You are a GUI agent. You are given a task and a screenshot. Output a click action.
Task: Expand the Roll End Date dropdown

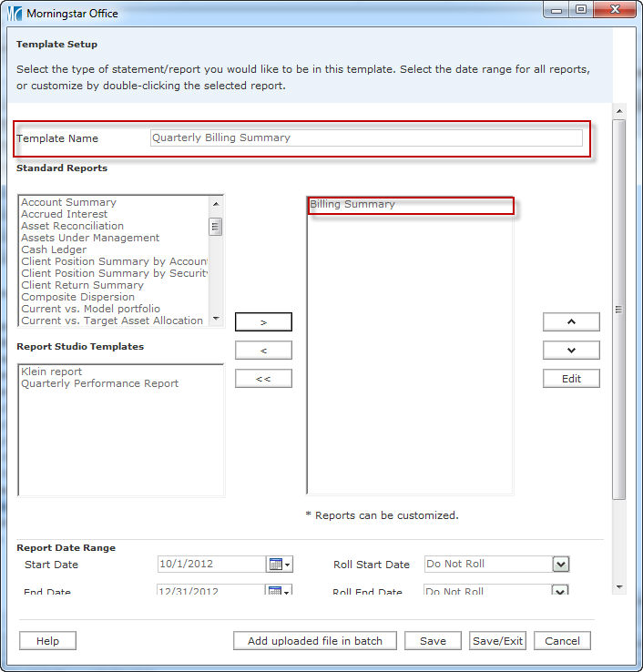click(x=561, y=590)
